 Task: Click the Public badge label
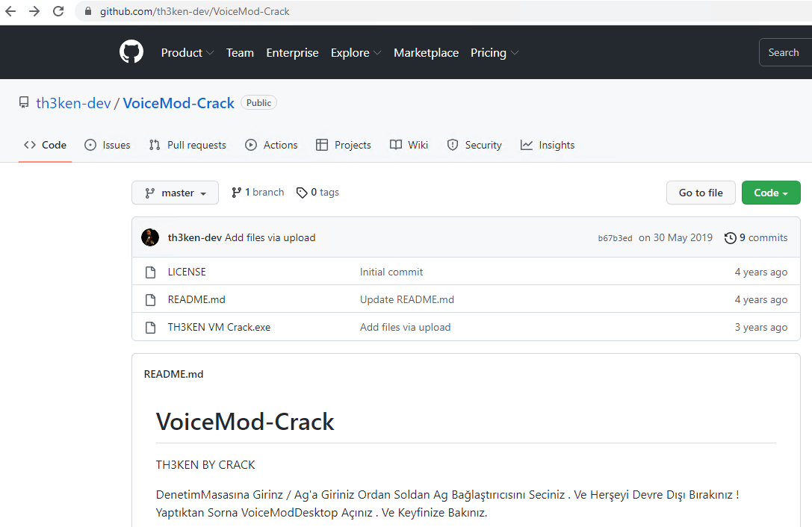[x=258, y=102]
